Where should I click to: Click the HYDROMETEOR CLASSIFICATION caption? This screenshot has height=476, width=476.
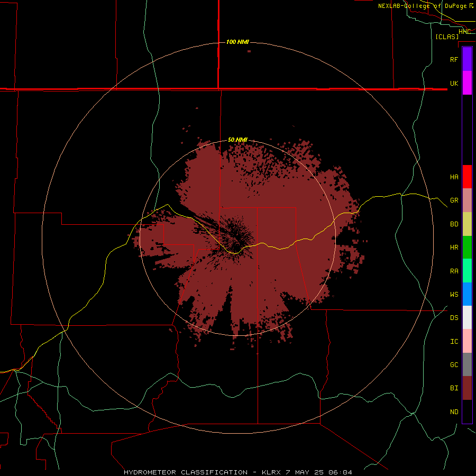pyautogui.click(x=186, y=472)
